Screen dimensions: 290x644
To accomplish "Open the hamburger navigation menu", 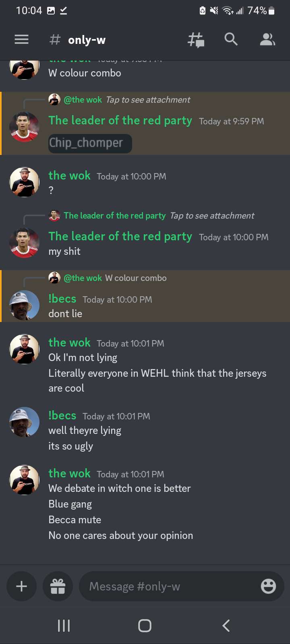I will pyautogui.click(x=21, y=39).
